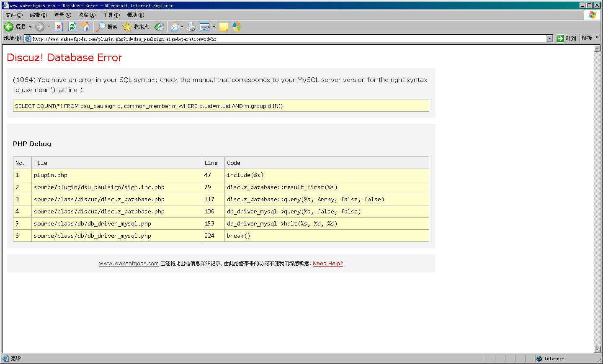
Task: Open the Mail button dropdown arrow
Action: coord(182,27)
